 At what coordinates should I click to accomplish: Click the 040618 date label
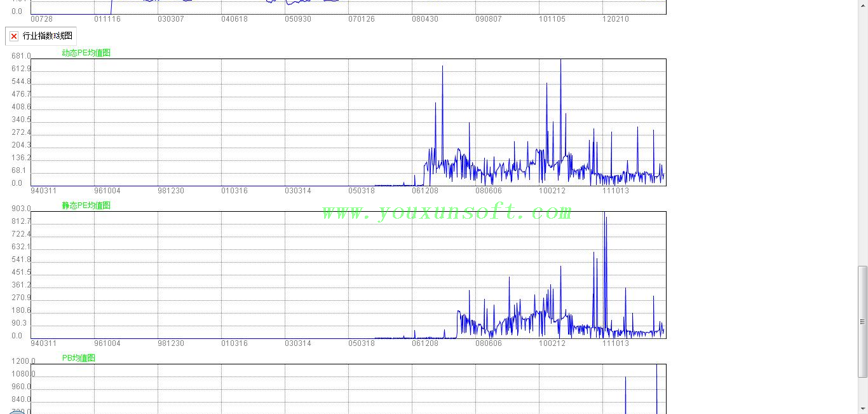coord(234,19)
